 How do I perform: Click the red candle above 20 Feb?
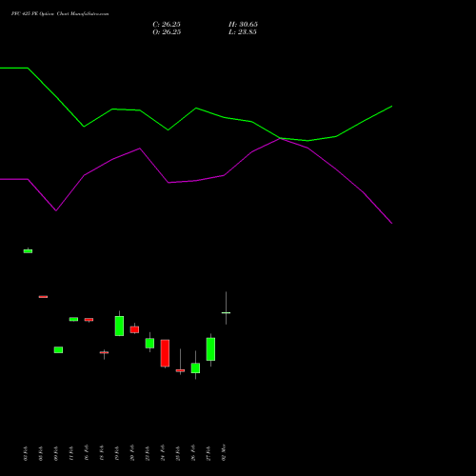pos(134,329)
